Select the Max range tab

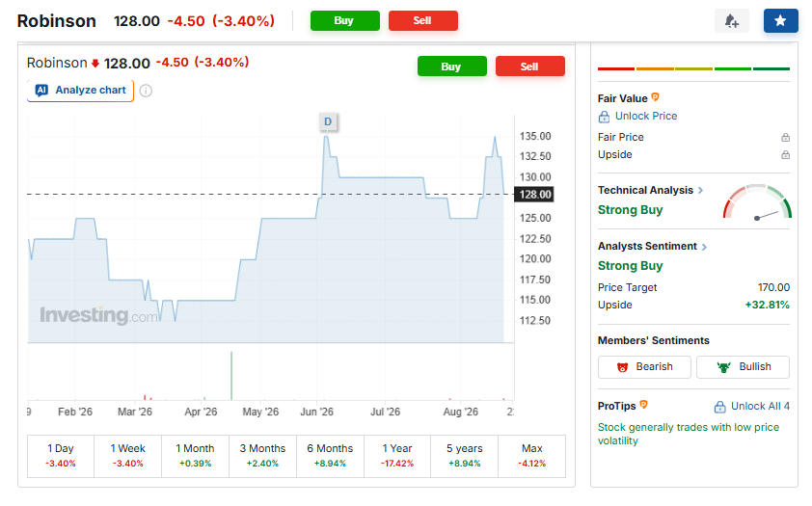click(531, 456)
